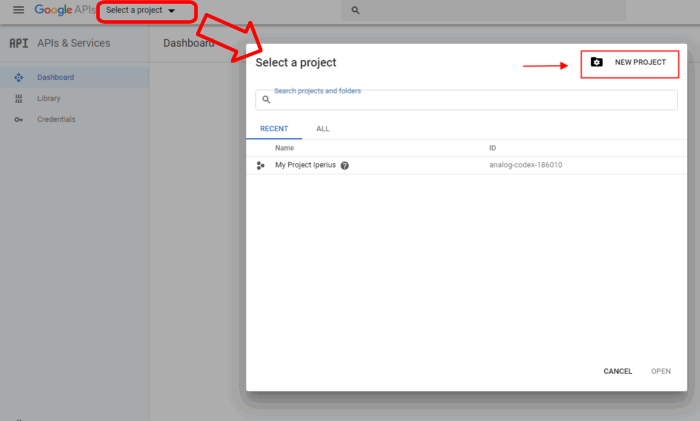Select the Dashboard icon in the sidebar
This screenshot has width=700, height=421.
click(18, 77)
